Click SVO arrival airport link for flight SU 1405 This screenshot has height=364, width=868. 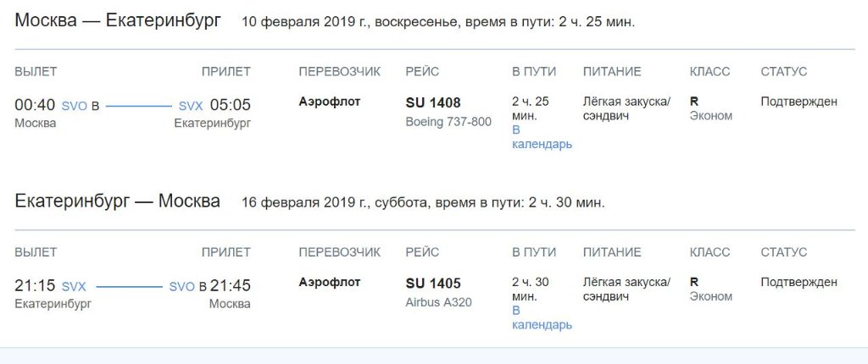[x=182, y=287]
